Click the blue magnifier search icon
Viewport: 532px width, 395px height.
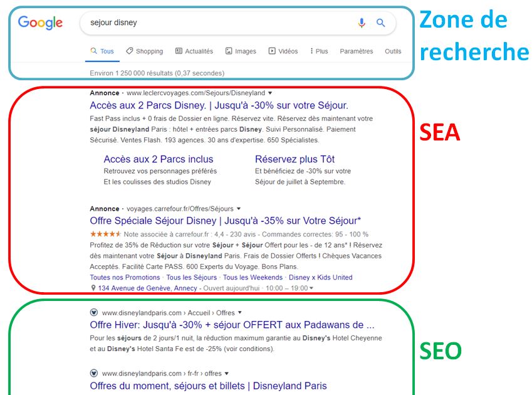(381, 23)
